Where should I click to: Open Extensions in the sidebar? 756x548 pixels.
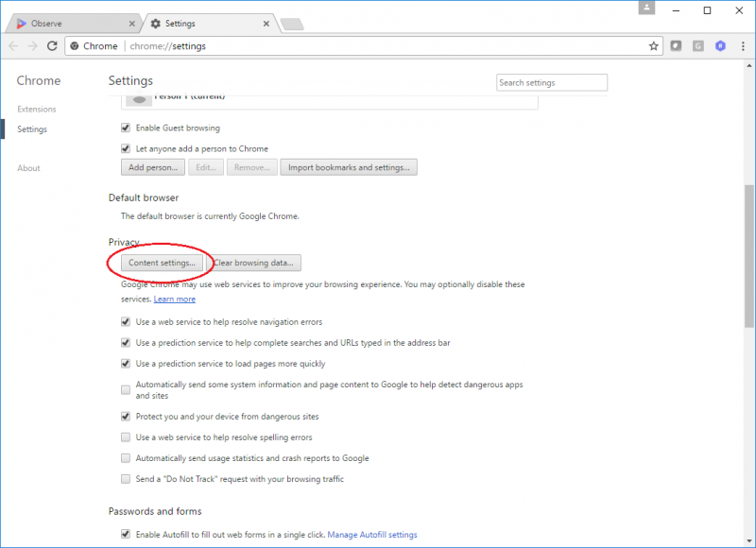(37, 109)
